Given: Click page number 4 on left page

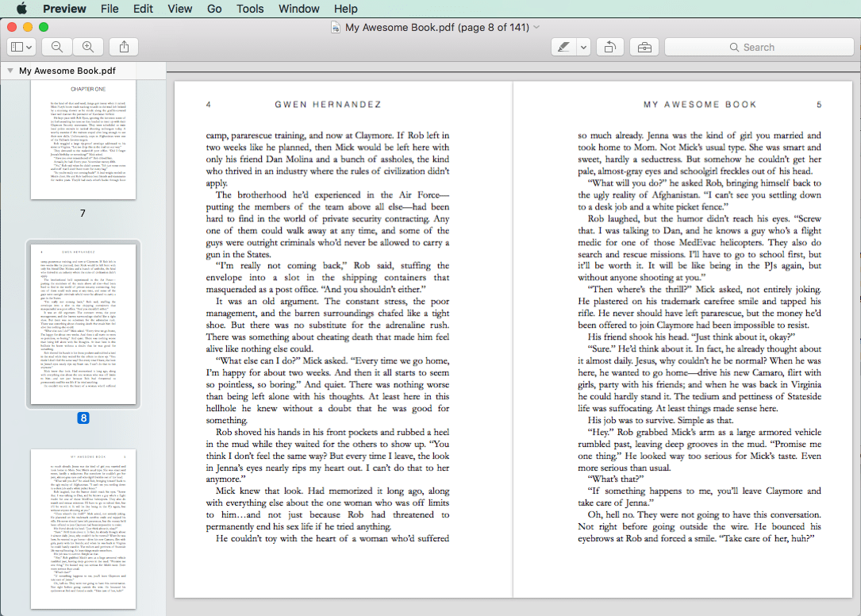Looking at the screenshot, I should tap(208, 105).
